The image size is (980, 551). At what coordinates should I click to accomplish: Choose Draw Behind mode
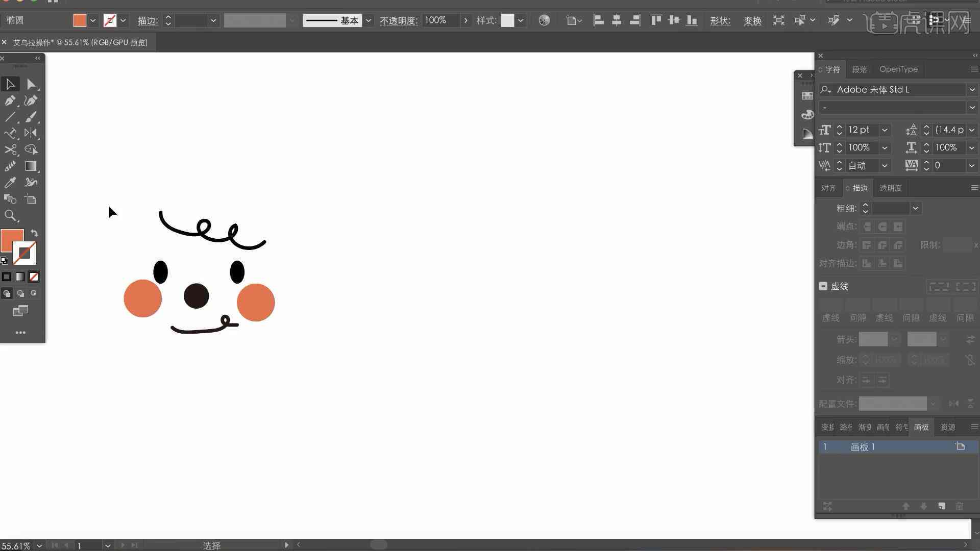click(20, 293)
